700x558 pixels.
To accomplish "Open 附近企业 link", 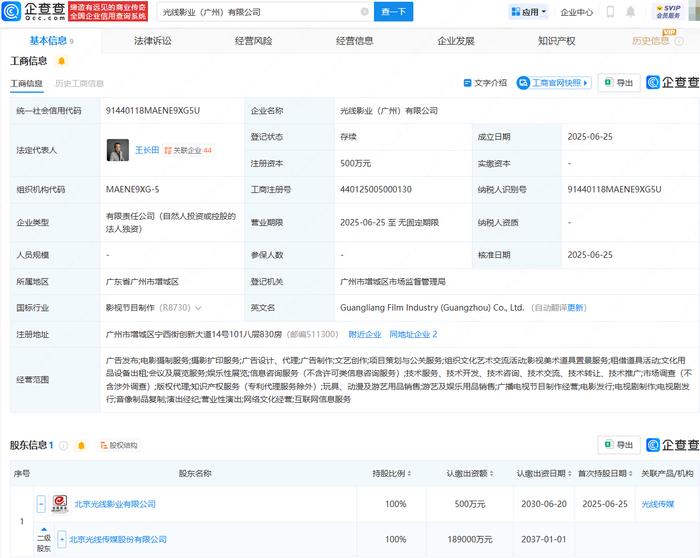I will pos(365,334).
